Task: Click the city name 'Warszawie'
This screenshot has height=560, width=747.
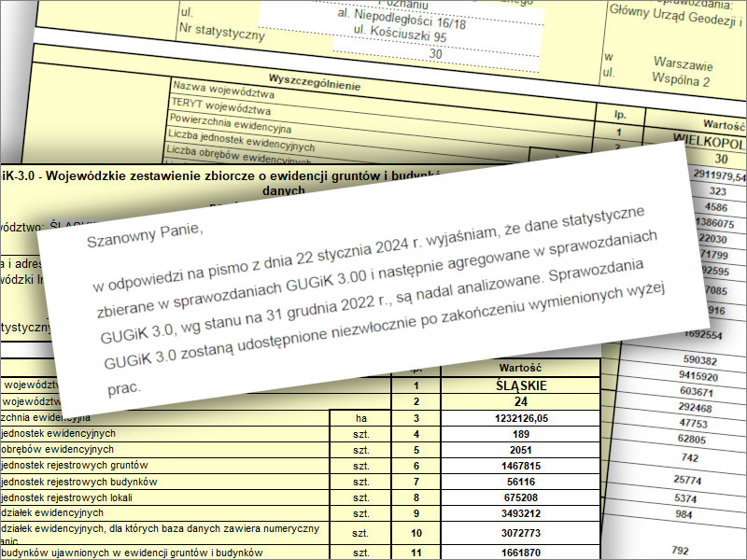Action: (x=684, y=63)
